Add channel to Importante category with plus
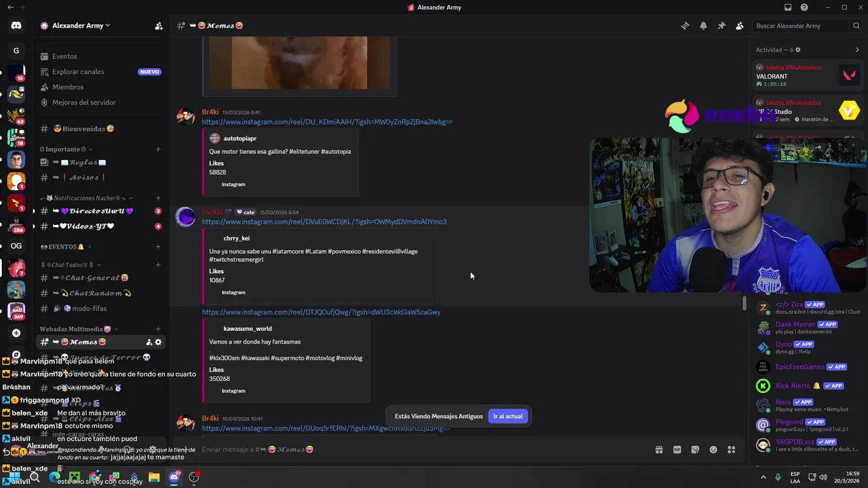Image resolution: width=868 pixels, height=488 pixels. point(158,149)
